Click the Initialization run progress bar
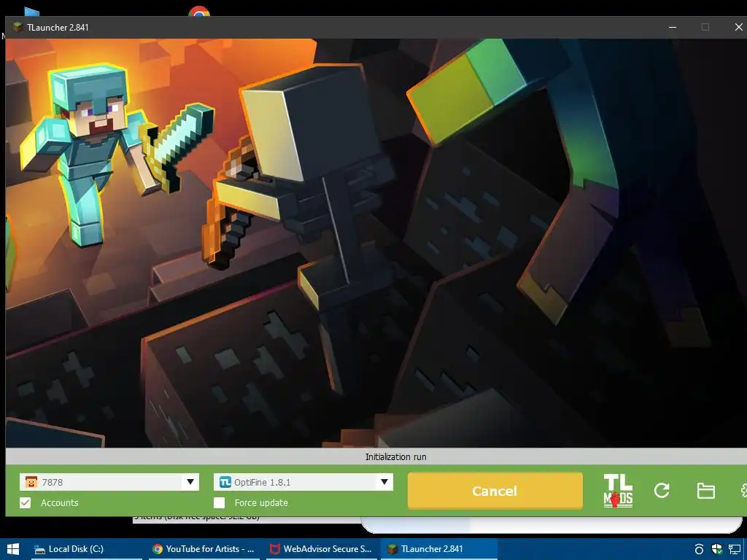The image size is (747, 560). coord(376,456)
